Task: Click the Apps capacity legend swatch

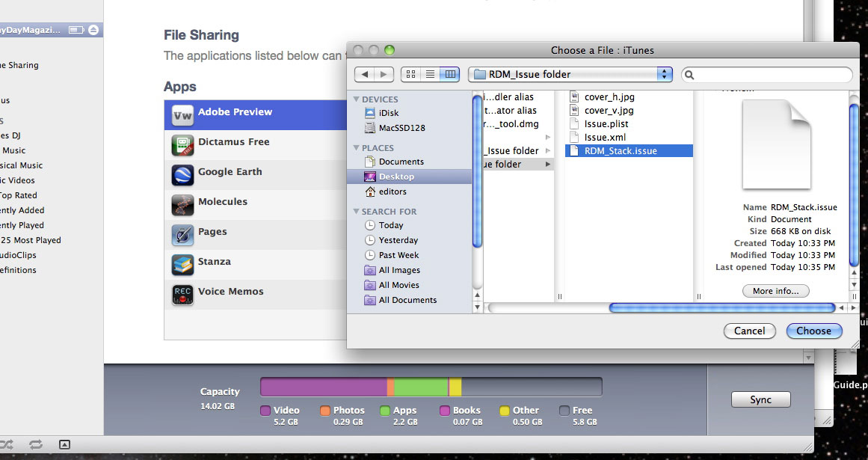Action: click(385, 411)
